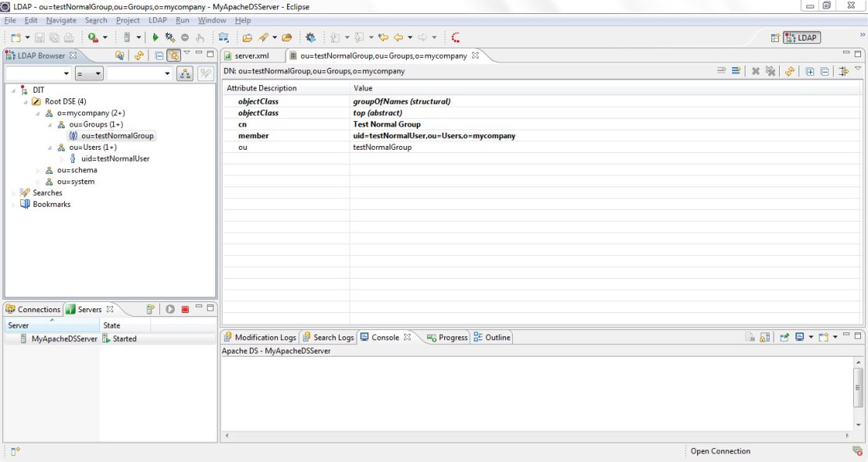Image resolution: width=868 pixels, height=462 pixels.
Task: Click Collapse All icon in LDAP Browser
Action: (x=158, y=55)
